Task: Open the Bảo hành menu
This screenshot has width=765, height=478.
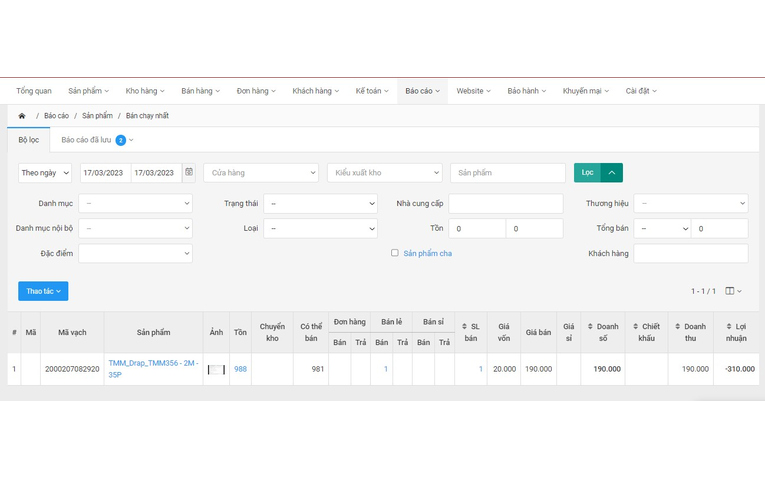Action: pos(526,91)
